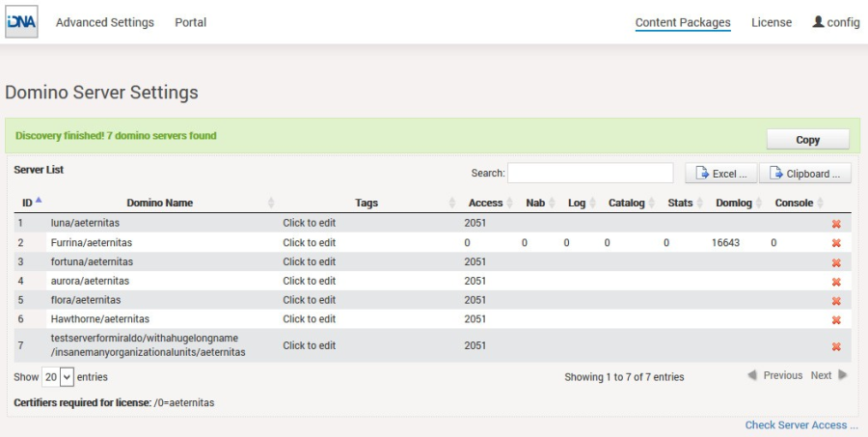Image resolution: width=868 pixels, height=437 pixels.
Task: Go to Content Packages tab
Action: [683, 22]
